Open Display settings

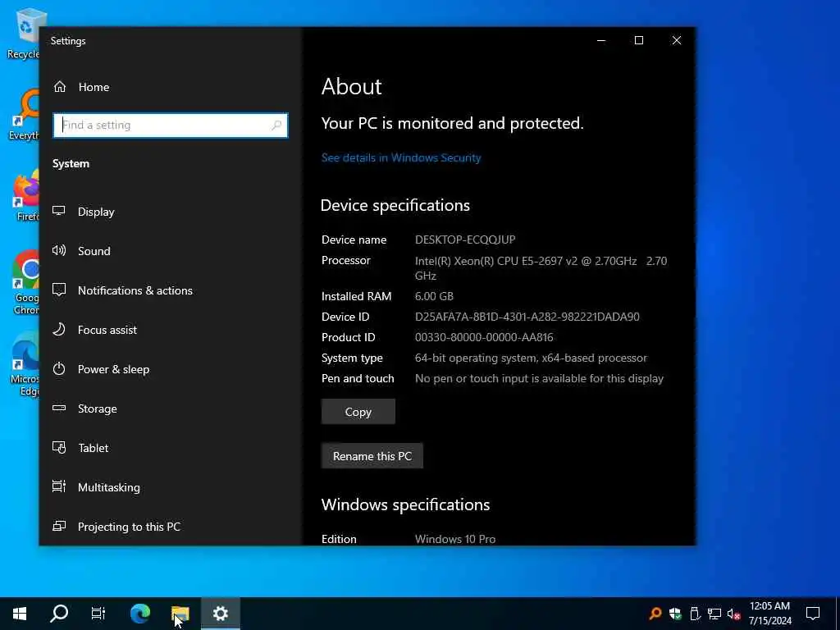tap(171, 212)
